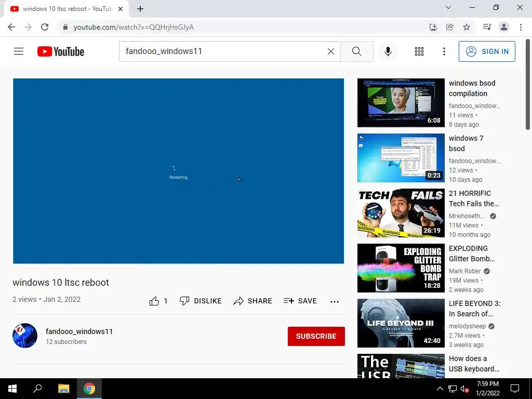View site information lock icon
Viewport: 532px width, 399px height.
65,27
